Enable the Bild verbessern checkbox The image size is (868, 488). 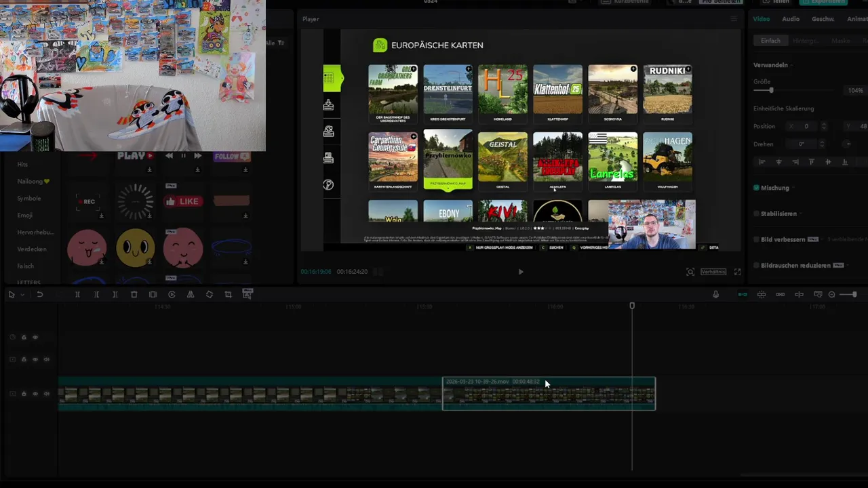tap(757, 239)
